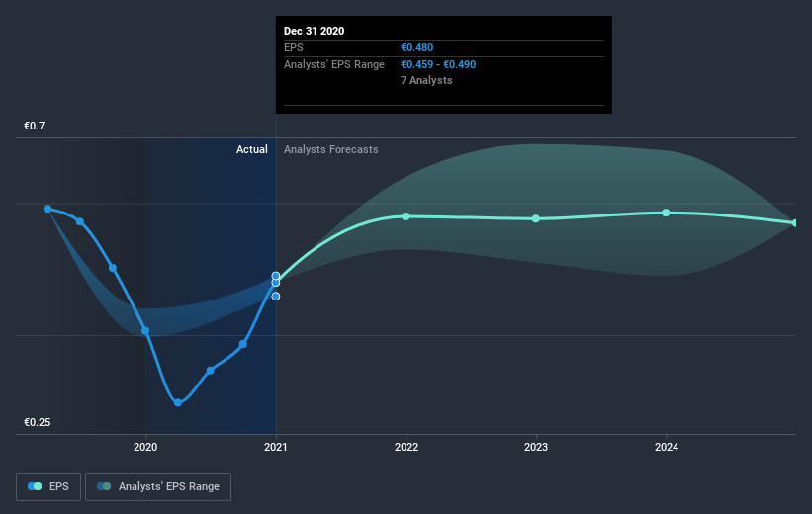Image resolution: width=812 pixels, height=514 pixels.
Task: Click the 2024 x-axis label
Action: click(x=667, y=447)
